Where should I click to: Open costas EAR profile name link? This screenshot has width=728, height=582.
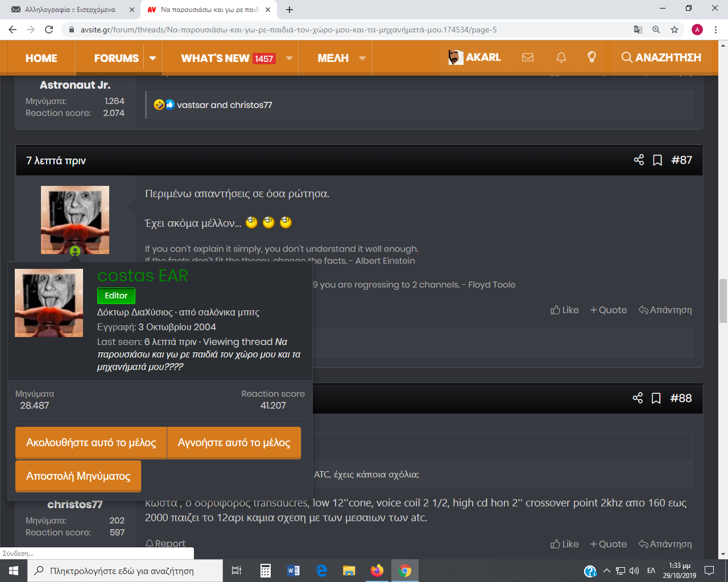[143, 276]
